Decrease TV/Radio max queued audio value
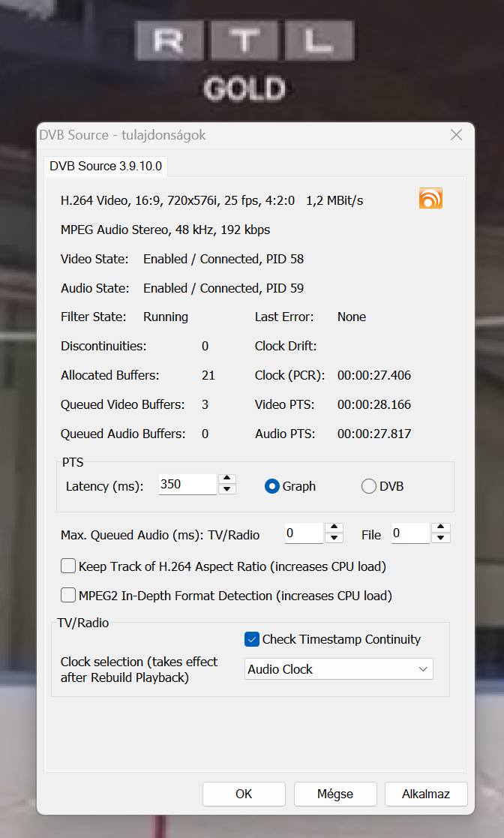504x838 pixels. [334, 539]
